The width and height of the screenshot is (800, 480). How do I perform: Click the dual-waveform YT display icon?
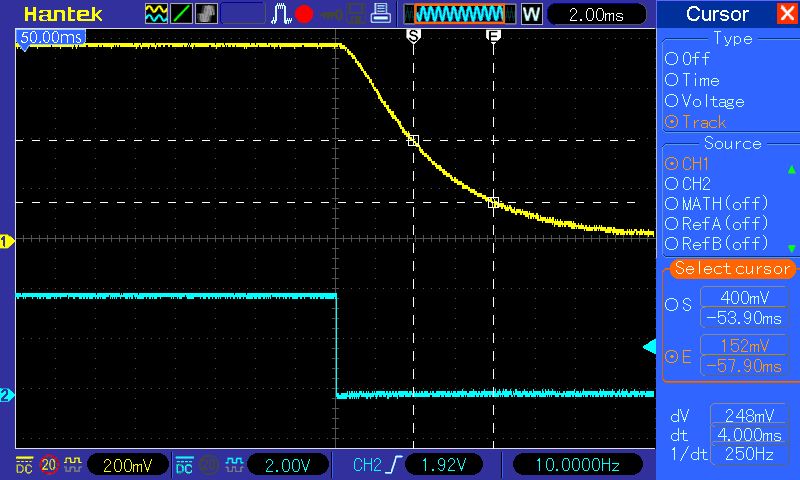point(156,14)
